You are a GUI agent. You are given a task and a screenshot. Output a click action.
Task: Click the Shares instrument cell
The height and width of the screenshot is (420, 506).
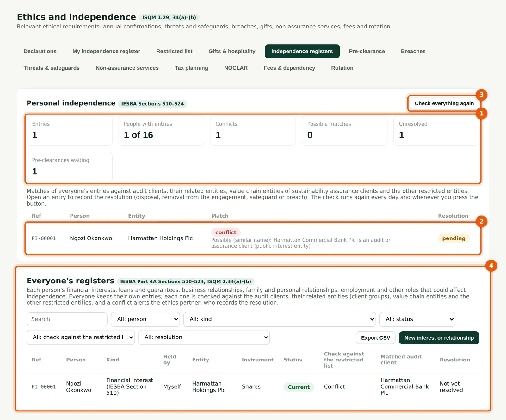(x=251, y=387)
